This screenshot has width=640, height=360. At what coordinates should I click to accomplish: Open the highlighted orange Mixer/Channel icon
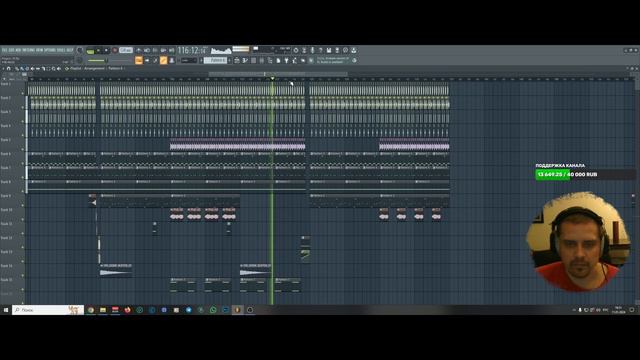[163, 60]
